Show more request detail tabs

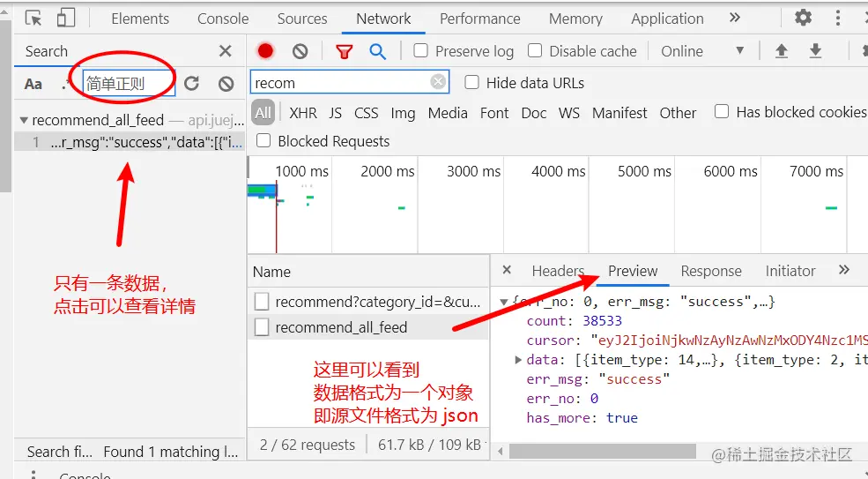(x=843, y=270)
